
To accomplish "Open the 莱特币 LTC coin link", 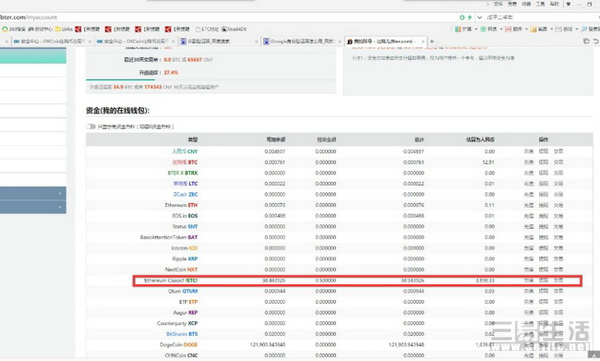I will point(186,184).
